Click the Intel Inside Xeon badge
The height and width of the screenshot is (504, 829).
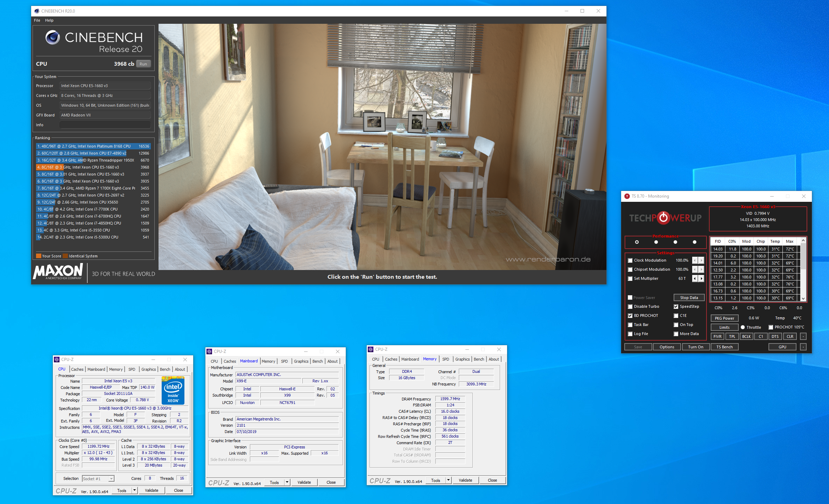173,391
